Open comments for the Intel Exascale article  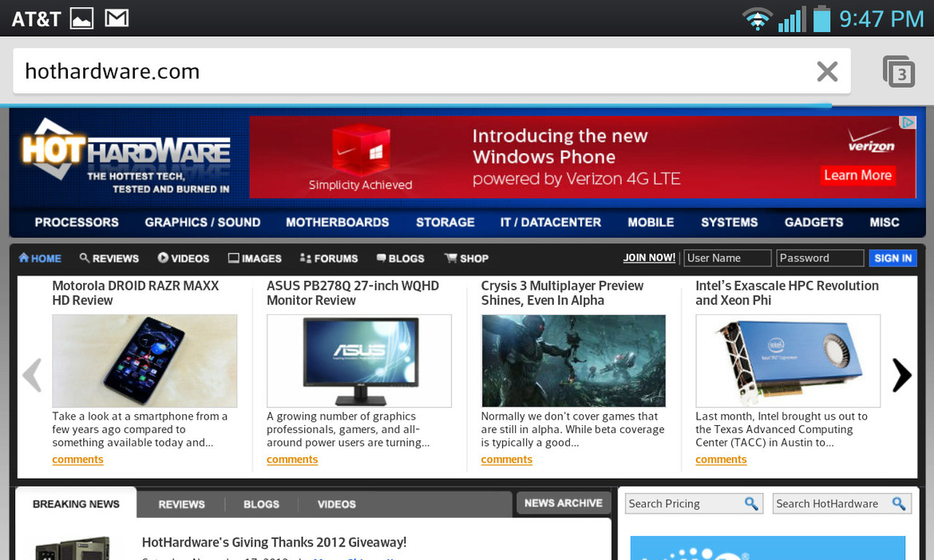721,459
